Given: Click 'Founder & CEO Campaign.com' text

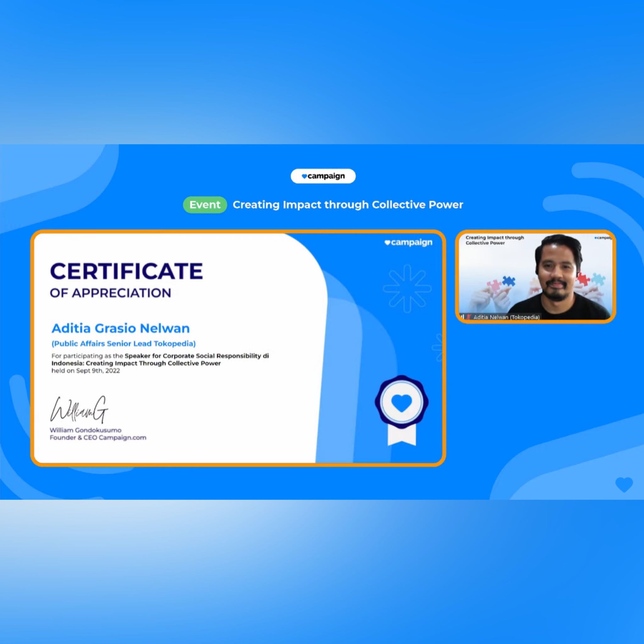Looking at the screenshot, I should (x=98, y=437).
